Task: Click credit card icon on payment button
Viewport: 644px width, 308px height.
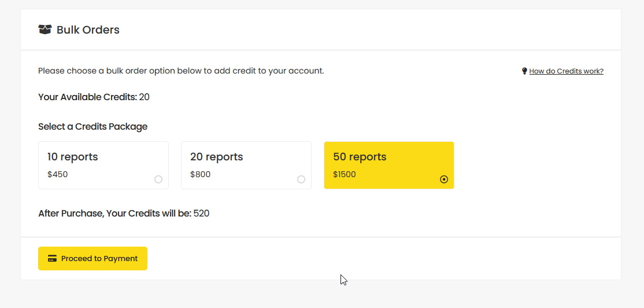Action: [x=52, y=259]
